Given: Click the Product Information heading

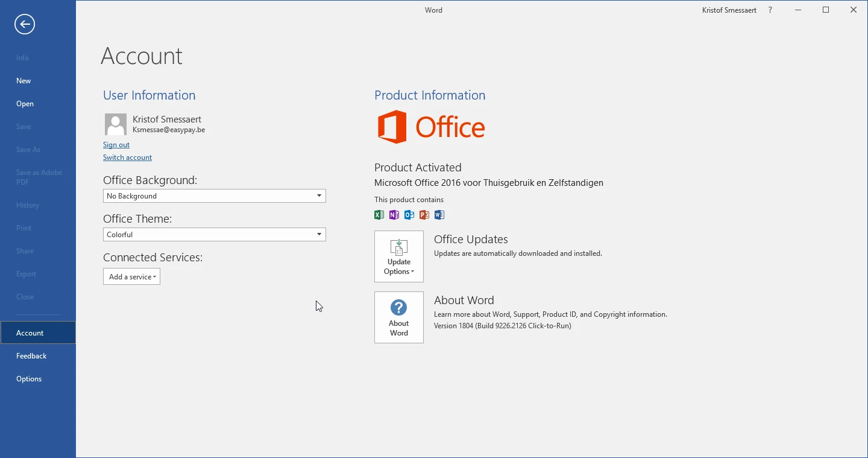Looking at the screenshot, I should (x=430, y=95).
